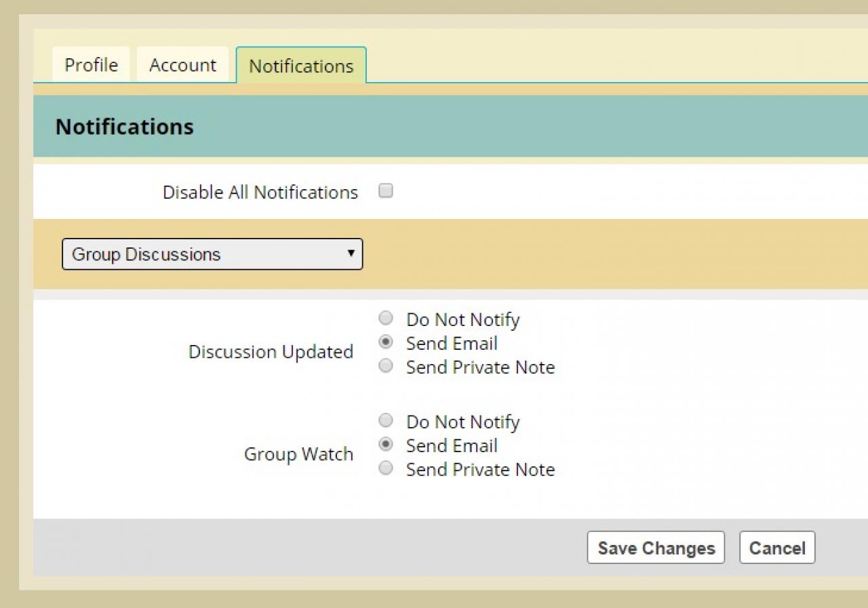The height and width of the screenshot is (608, 868).
Task: Check the Disable All Notifications checkbox
Action: 386,191
